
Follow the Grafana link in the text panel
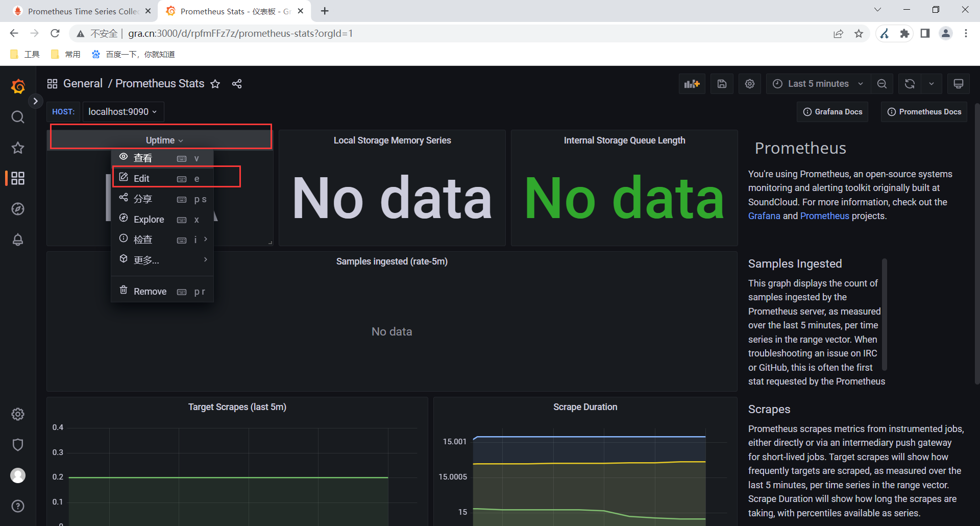(x=764, y=216)
